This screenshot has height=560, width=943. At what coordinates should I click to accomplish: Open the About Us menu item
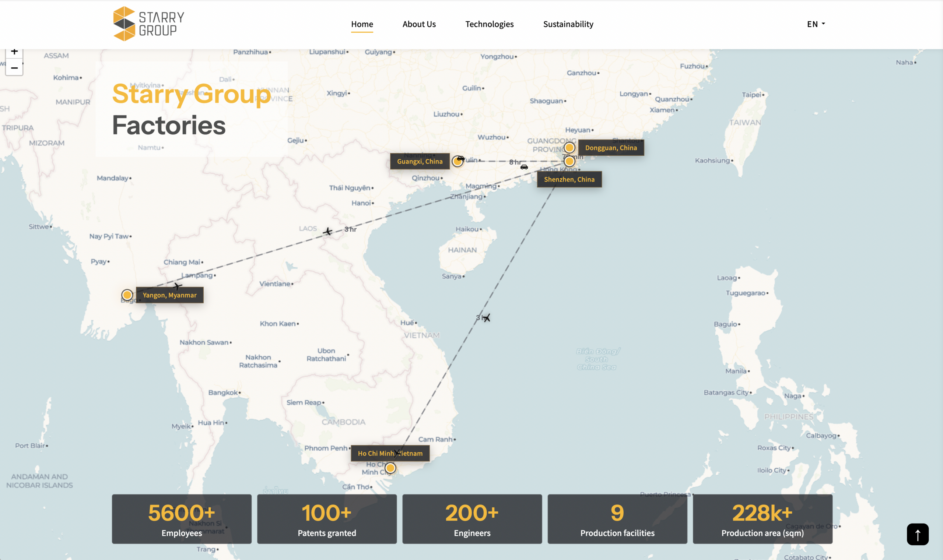coord(419,24)
